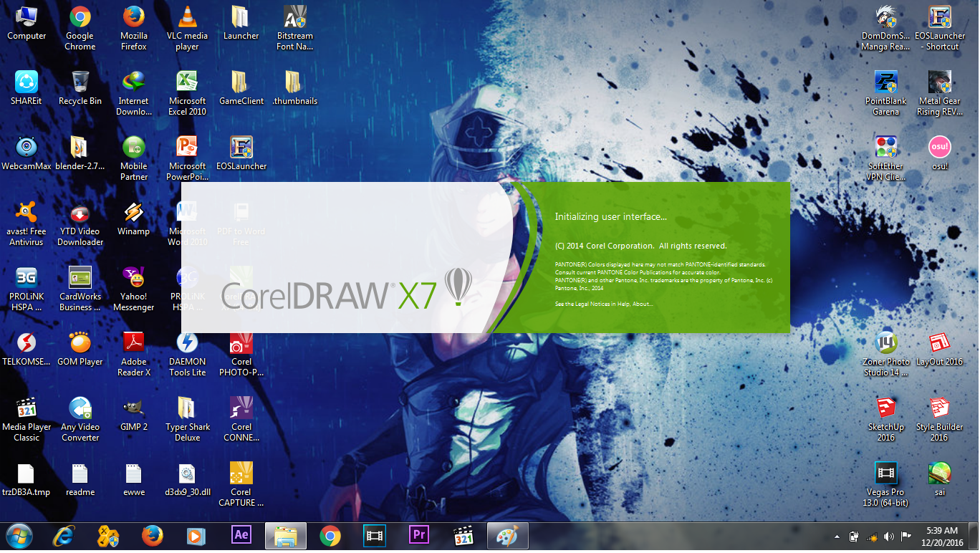The image size is (980, 553).
Task: Click the Corel CAPTURE desktop shortcut
Action: tap(241, 485)
